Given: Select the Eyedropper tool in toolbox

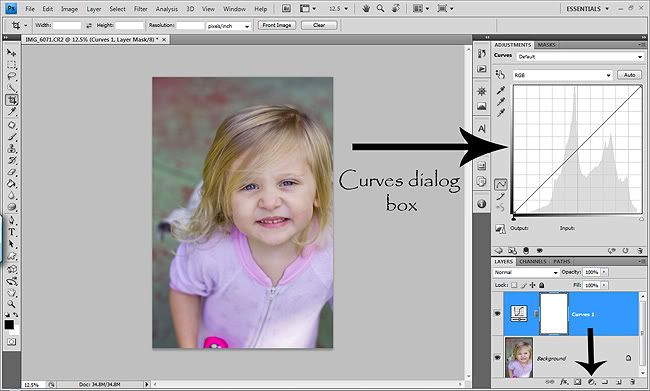Looking at the screenshot, I should [11, 112].
